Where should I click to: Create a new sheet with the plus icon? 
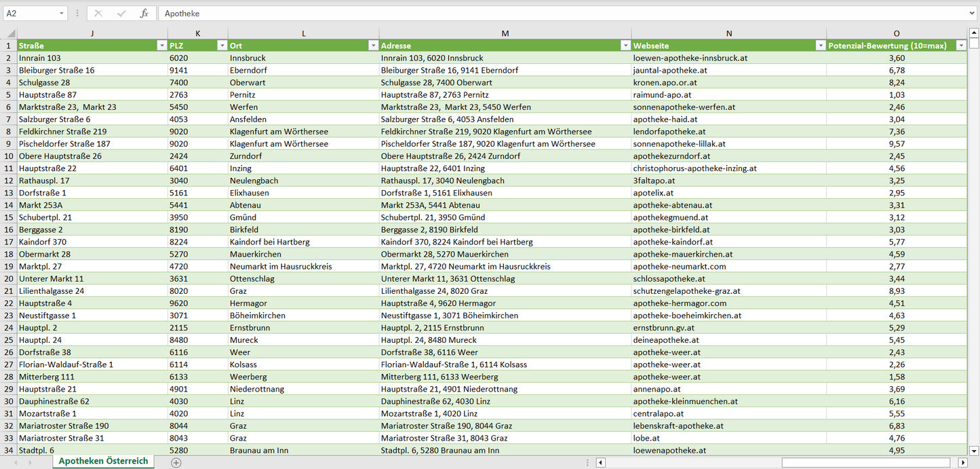[x=175, y=462]
